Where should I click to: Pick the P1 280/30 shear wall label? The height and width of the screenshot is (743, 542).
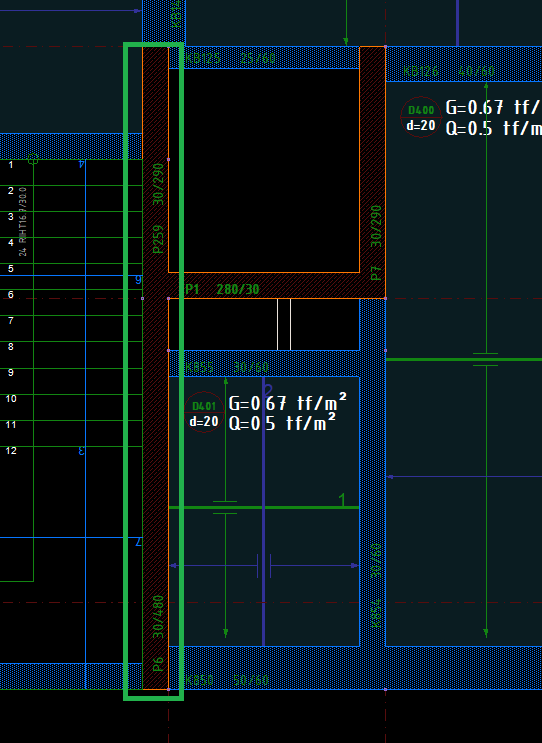point(222,289)
